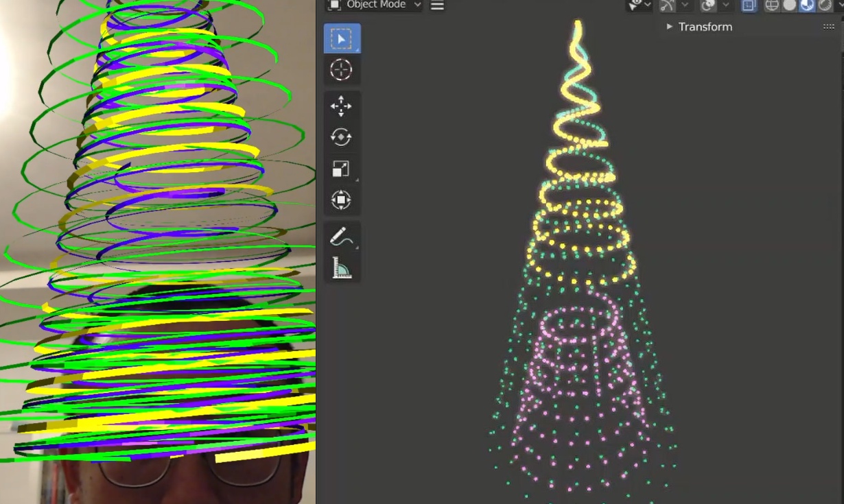The width and height of the screenshot is (844, 504).
Task: Switch to wireframe viewport shading
Action: 772,5
